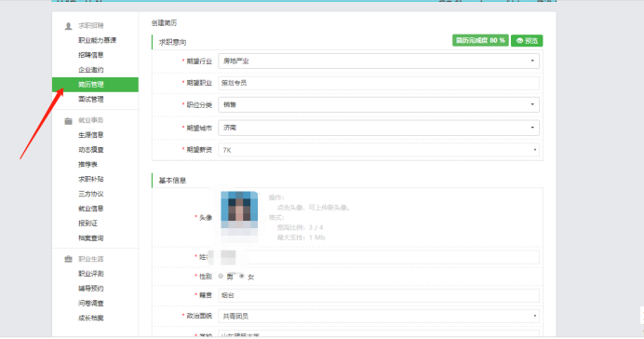Image resolution: width=644 pixels, height=339 pixels.
Task: Open 面试管理 in the sidebar
Action: click(x=91, y=100)
